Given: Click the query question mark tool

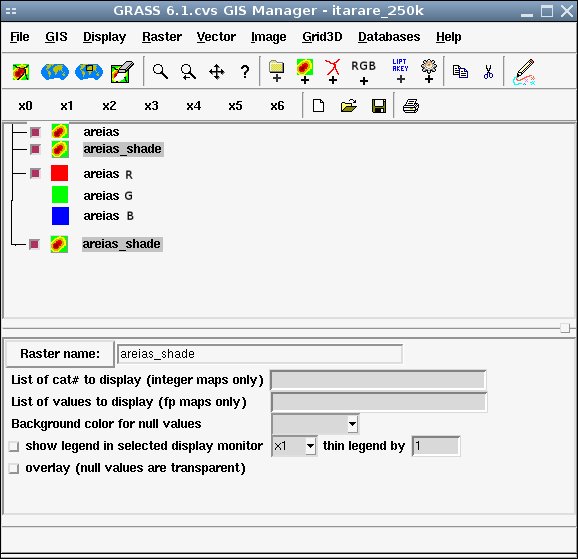Looking at the screenshot, I should (x=244, y=72).
